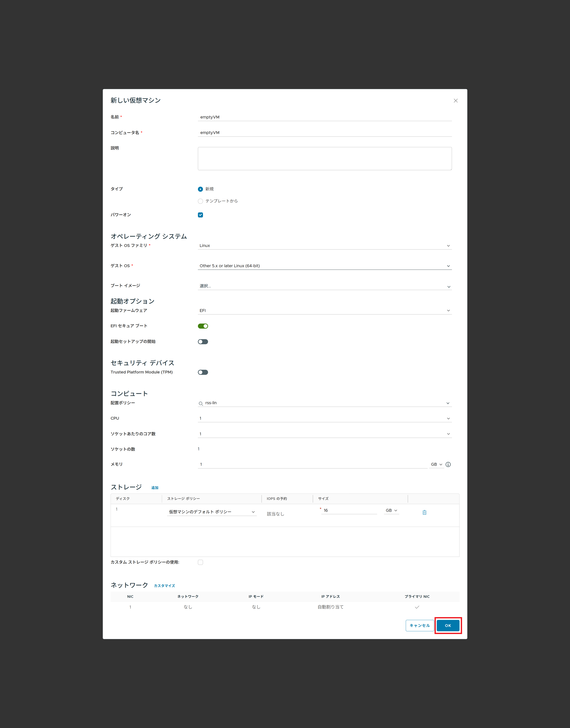
Task: Open ブート イメージ selection dropdown
Action: [x=324, y=286]
